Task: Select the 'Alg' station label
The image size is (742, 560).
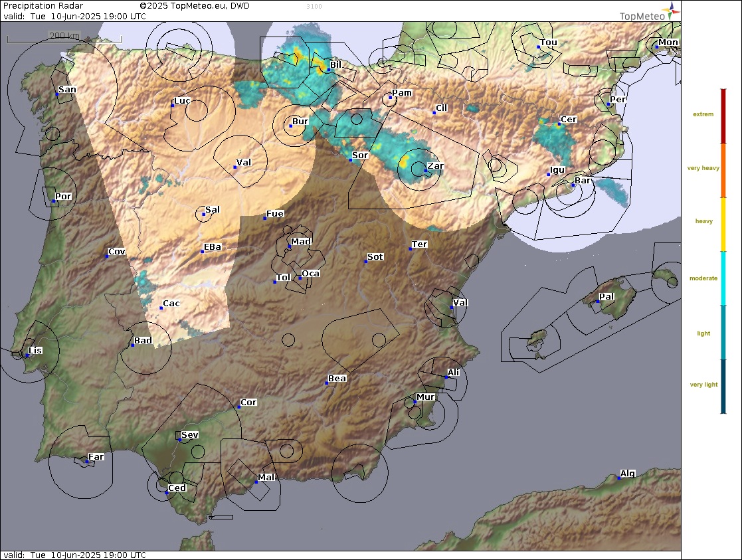Action: click(x=628, y=474)
